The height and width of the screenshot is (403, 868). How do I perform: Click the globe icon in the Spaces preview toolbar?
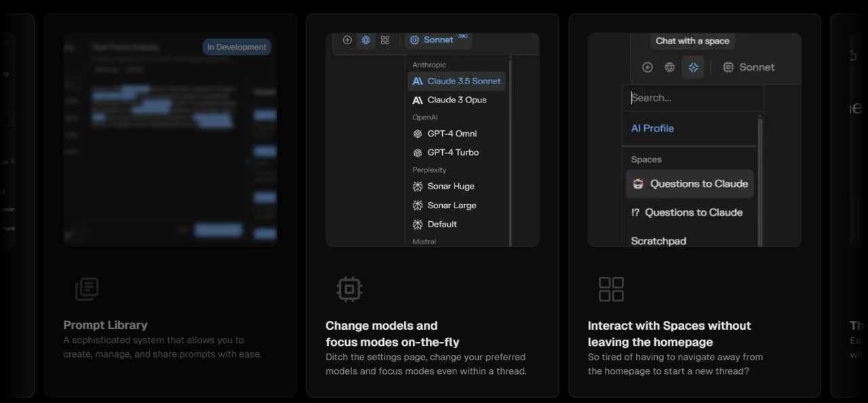[669, 67]
